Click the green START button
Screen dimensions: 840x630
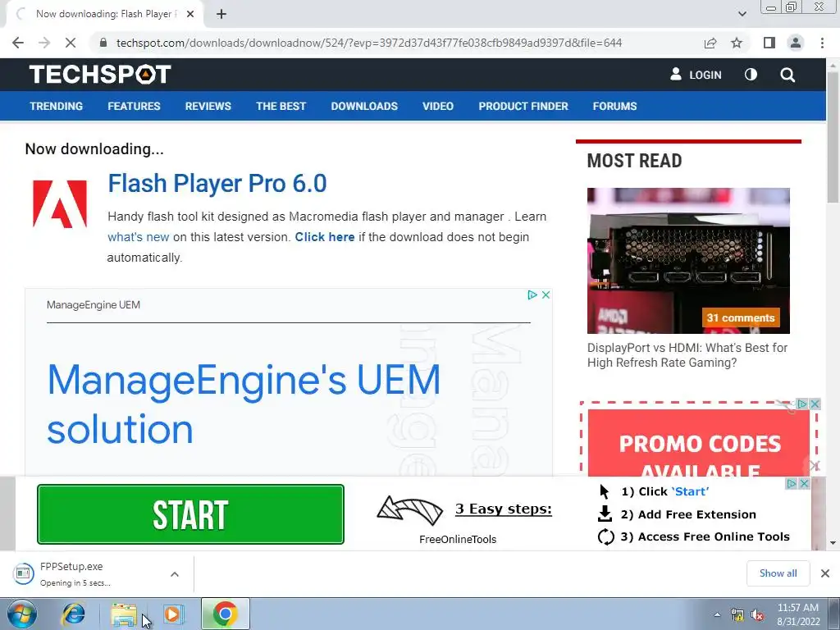click(x=190, y=514)
